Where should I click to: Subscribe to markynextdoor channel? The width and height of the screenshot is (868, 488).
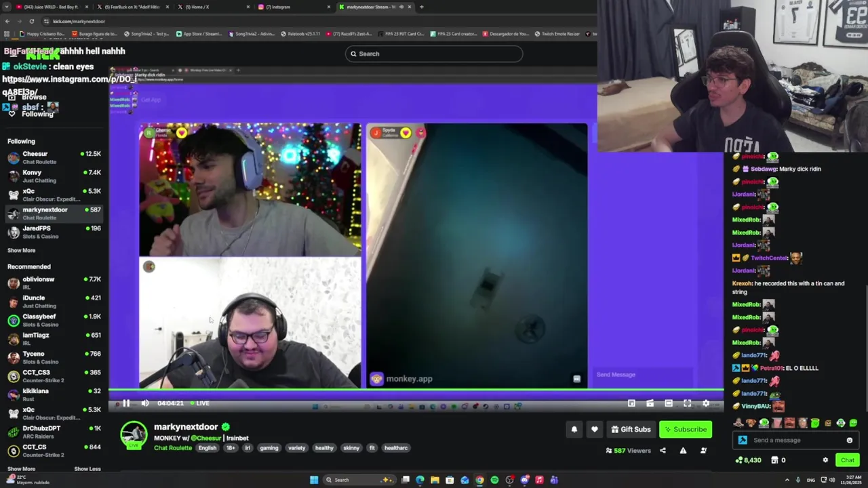685,429
